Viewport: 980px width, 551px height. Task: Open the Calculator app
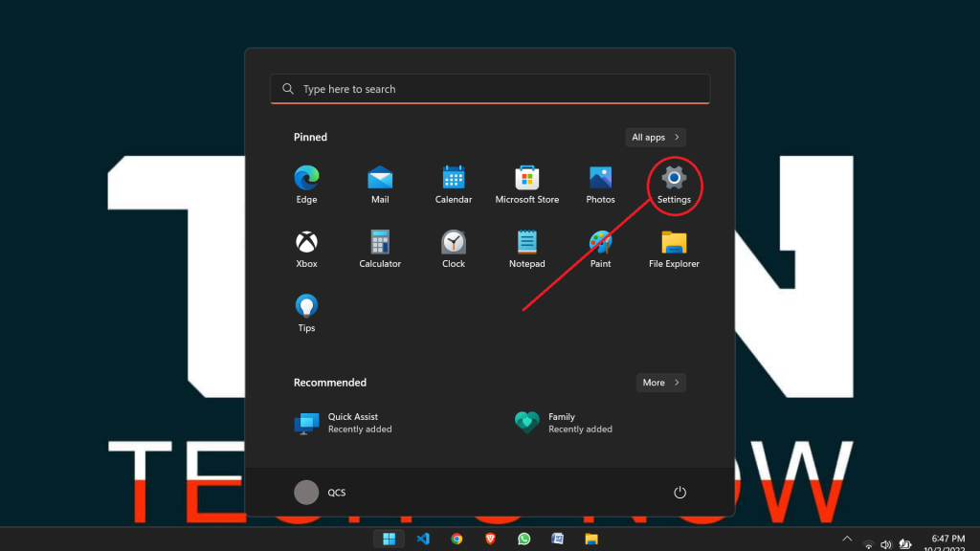point(380,250)
